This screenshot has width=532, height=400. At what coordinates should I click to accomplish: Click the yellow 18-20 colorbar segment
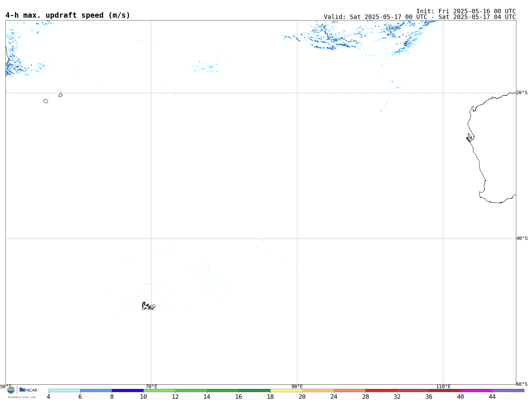click(x=286, y=391)
